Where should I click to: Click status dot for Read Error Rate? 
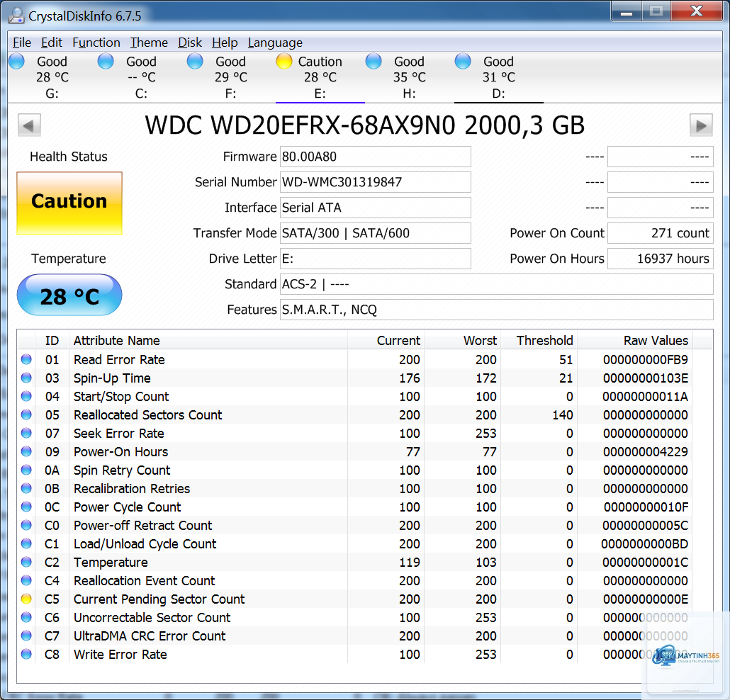(x=26, y=359)
